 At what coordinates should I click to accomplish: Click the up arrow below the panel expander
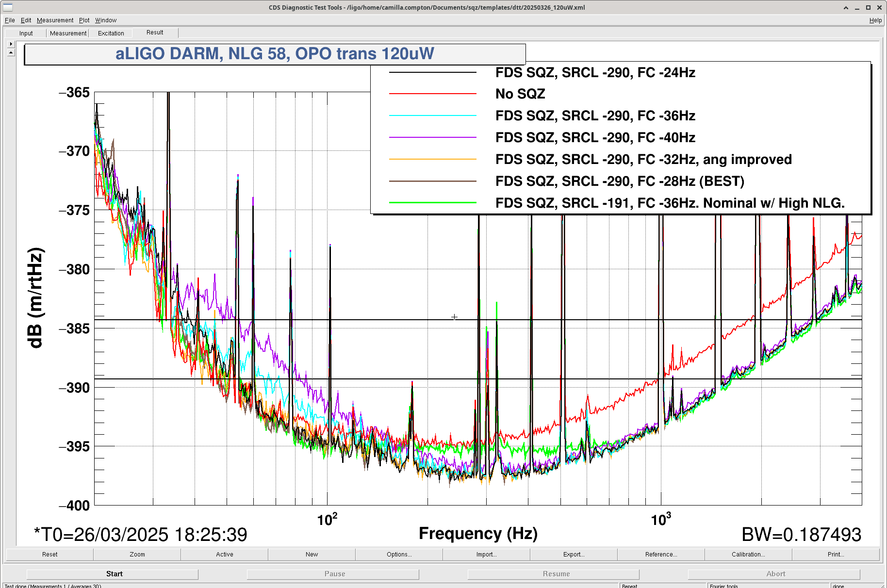click(x=11, y=52)
